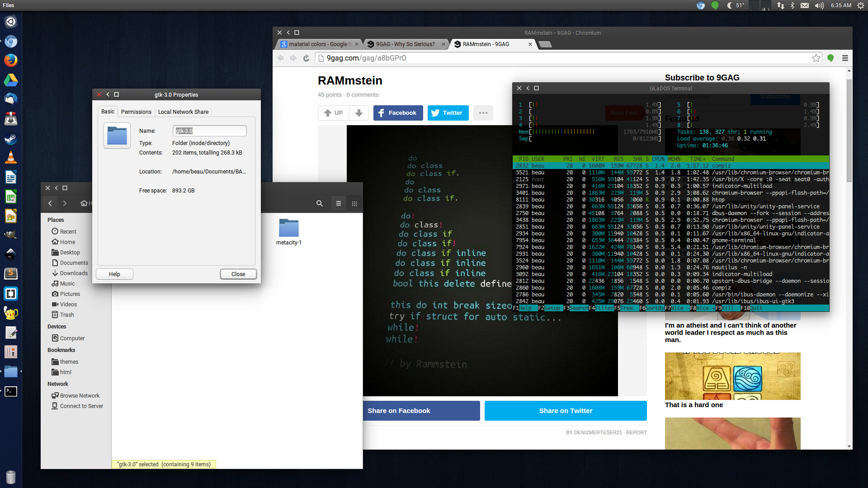Reload the 9GAG page in Chromium
868x488 pixels.
(x=306, y=58)
